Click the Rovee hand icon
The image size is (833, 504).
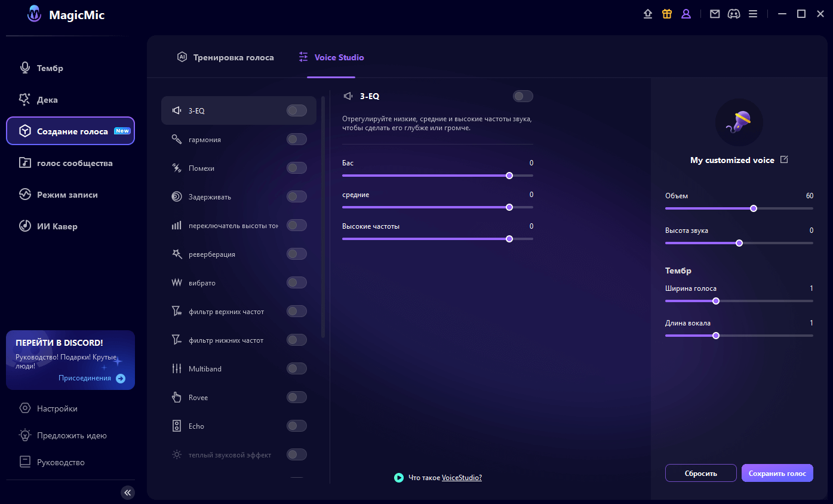[x=177, y=397]
